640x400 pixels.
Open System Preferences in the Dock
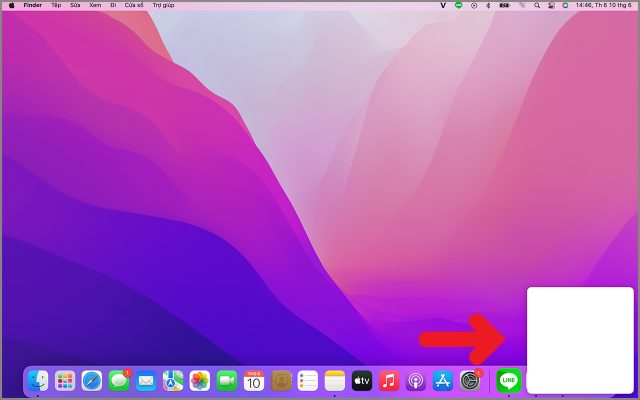[x=470, y=381]
